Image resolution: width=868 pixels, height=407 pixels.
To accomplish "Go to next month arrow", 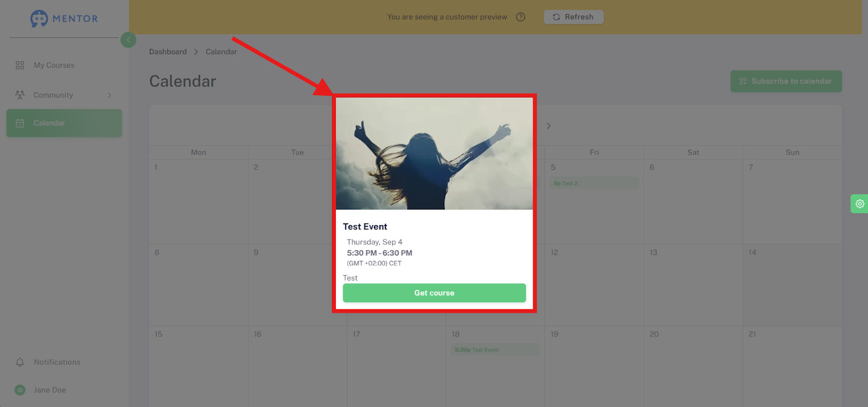I will click(548, 126).
